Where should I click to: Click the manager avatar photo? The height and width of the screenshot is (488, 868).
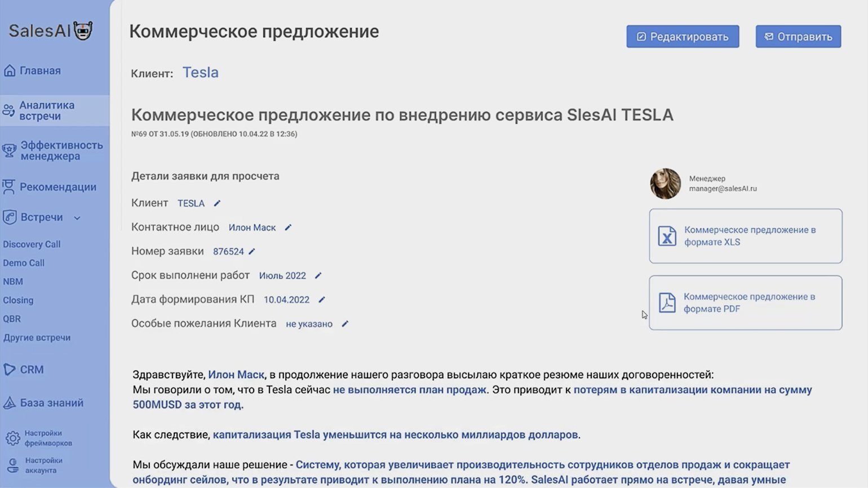[666, 184]
